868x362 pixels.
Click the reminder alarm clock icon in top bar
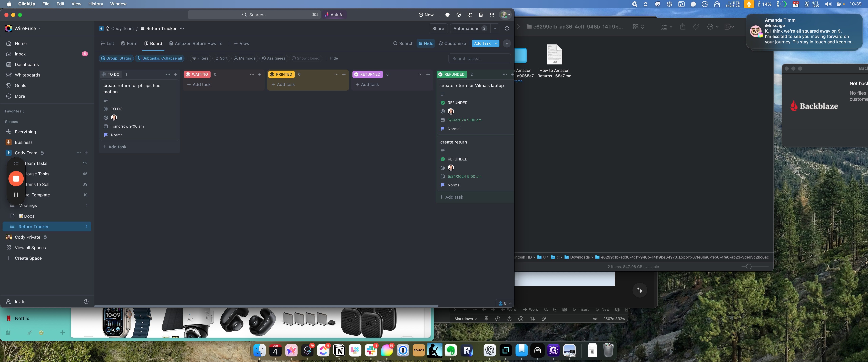469,15
